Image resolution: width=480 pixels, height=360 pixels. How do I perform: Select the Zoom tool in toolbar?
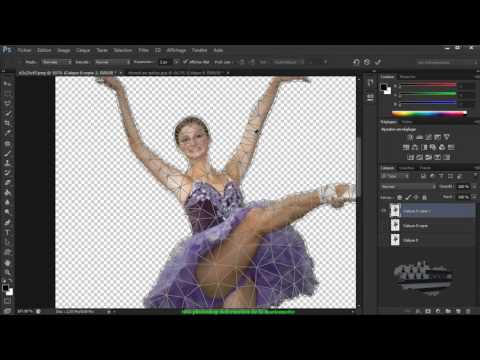(7, 272)
